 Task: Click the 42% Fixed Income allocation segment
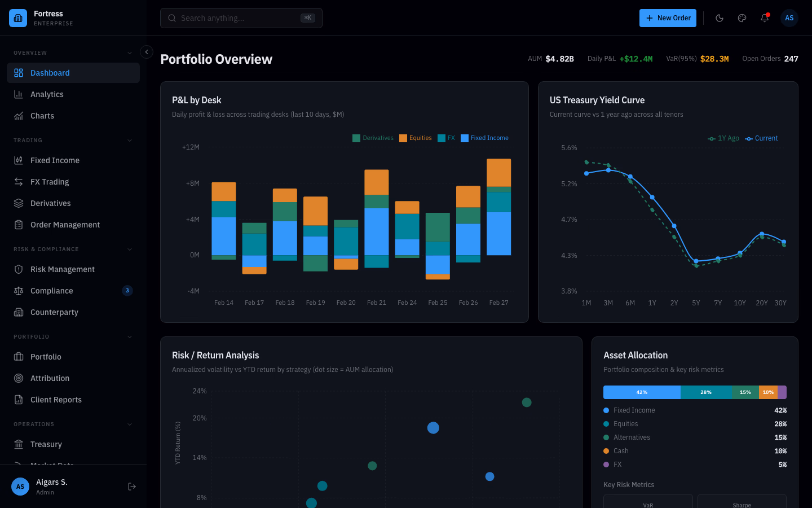tap(642, 392)
